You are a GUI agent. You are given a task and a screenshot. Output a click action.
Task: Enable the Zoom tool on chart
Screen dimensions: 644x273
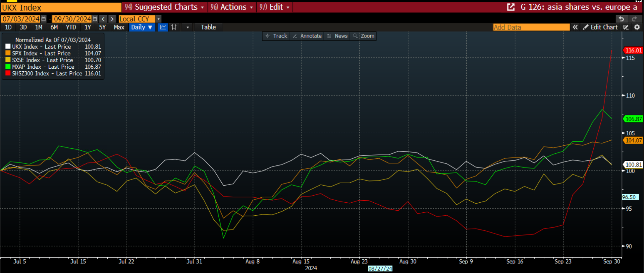pyautogui.click(x=364, y=36)
